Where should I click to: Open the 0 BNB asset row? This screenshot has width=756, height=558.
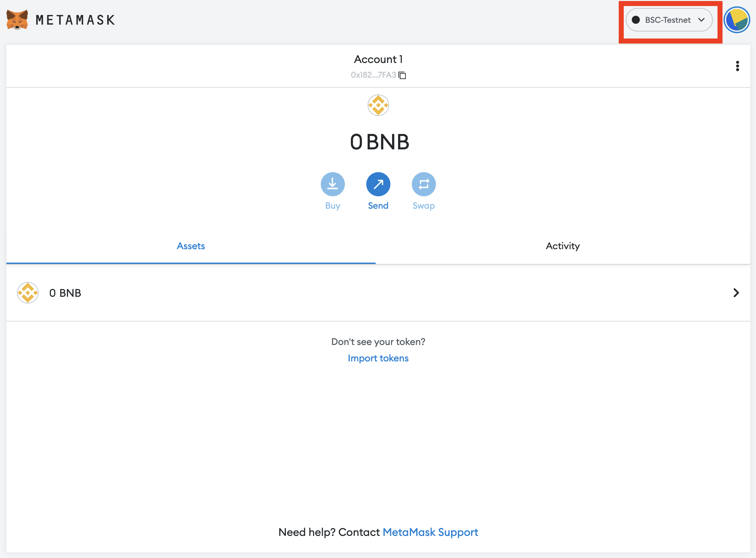(378, 293)
